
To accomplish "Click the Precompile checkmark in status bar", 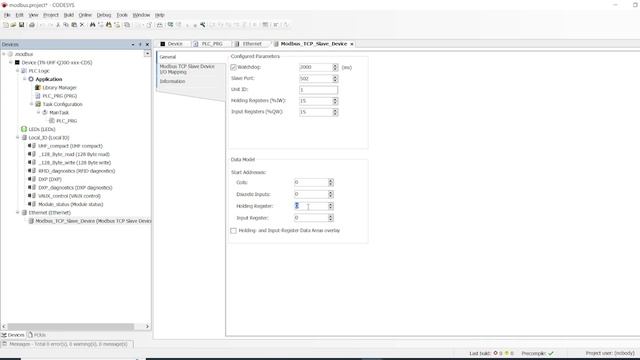I will point(551,353).
